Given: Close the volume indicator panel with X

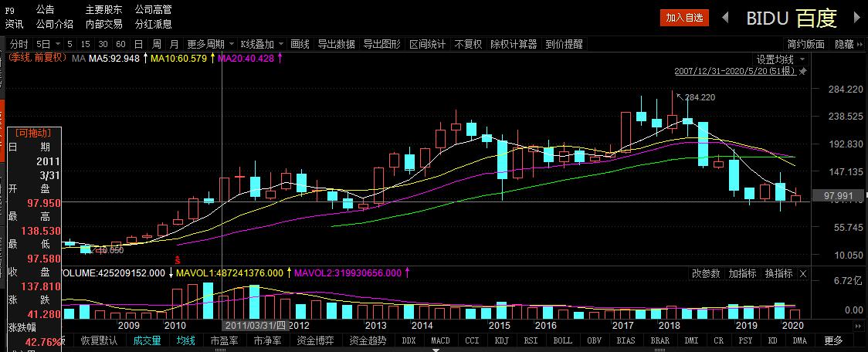Looking at the screenshot, I should click(802, 273).
